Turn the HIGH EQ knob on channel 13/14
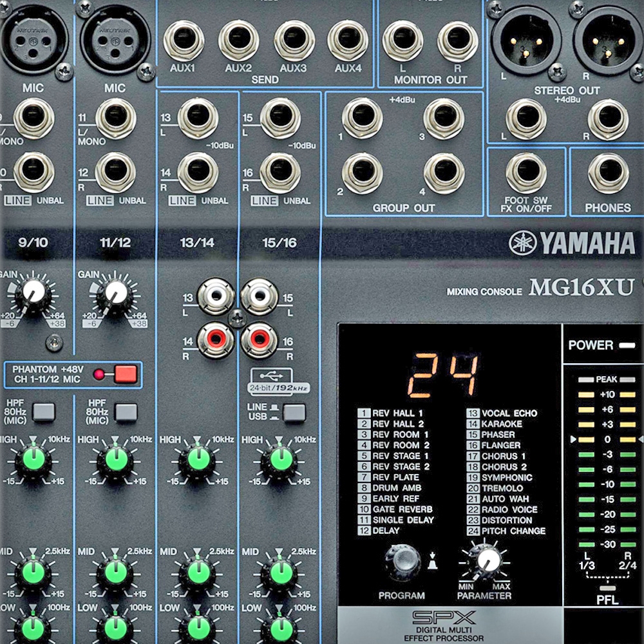The height and width of the screenshot is (644, 644). click(198, 460)
